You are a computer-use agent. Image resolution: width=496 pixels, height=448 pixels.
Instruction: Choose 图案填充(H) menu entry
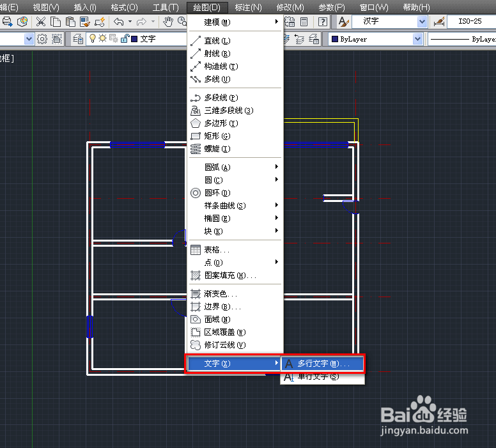pyautogui.click(x=235, y=275)
